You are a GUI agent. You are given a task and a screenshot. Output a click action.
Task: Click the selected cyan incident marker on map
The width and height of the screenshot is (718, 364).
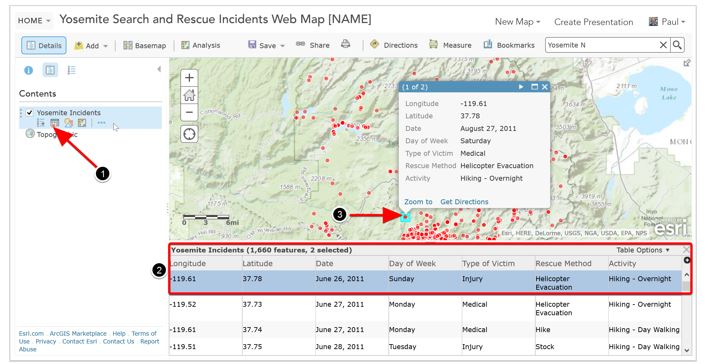click(x=405, y=216)
